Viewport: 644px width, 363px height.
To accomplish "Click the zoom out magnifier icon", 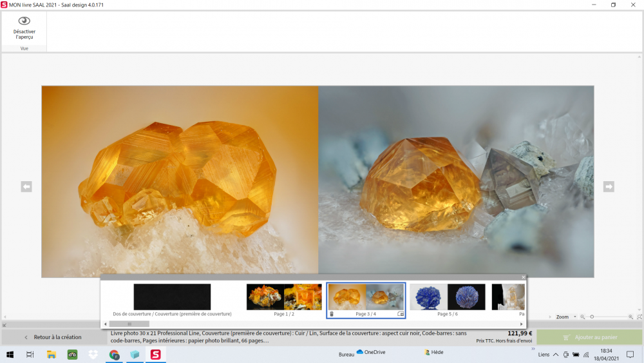I will [x=583, y=317].
